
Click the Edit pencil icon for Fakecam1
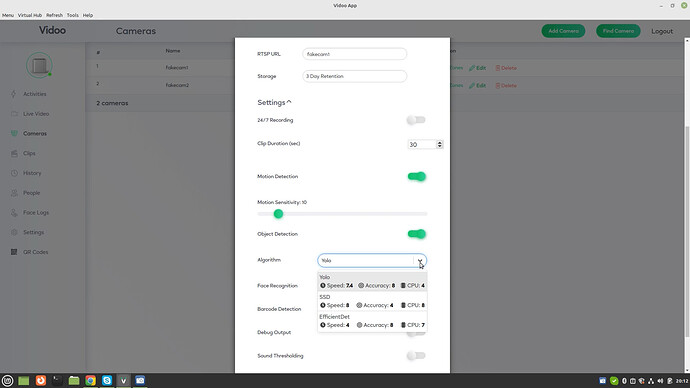(472, 68)
